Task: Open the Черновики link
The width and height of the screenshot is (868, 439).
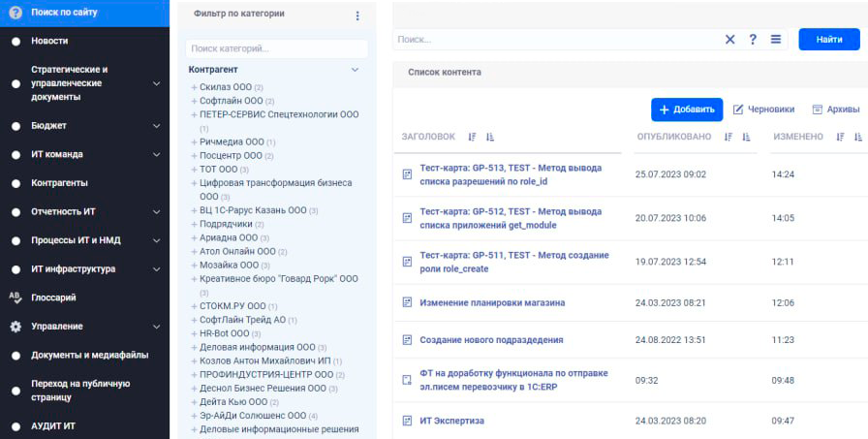Action: [x=770, y=110]
